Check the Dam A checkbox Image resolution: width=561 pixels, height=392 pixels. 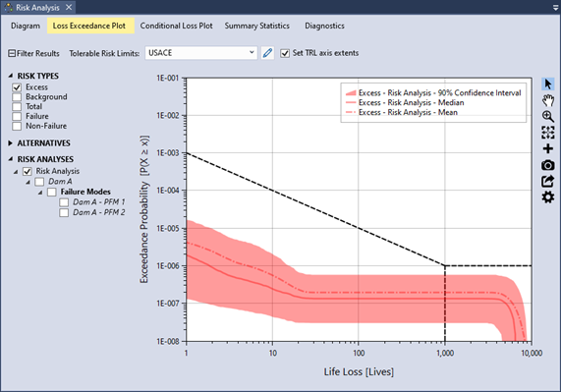(x=39, y=182)
